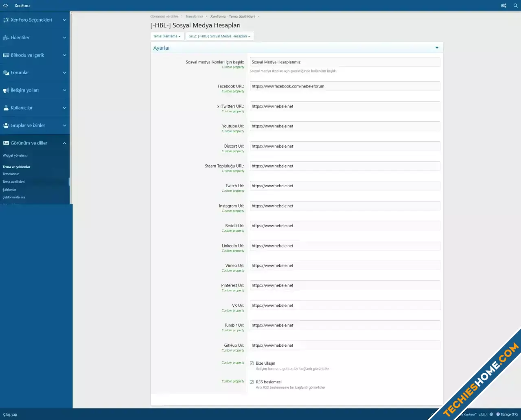Open Widget yöneticisi in the sidebar
Image resolution: width=521 pixels, height=420 pixels.
pyautogui.click(x=15, y=155)
